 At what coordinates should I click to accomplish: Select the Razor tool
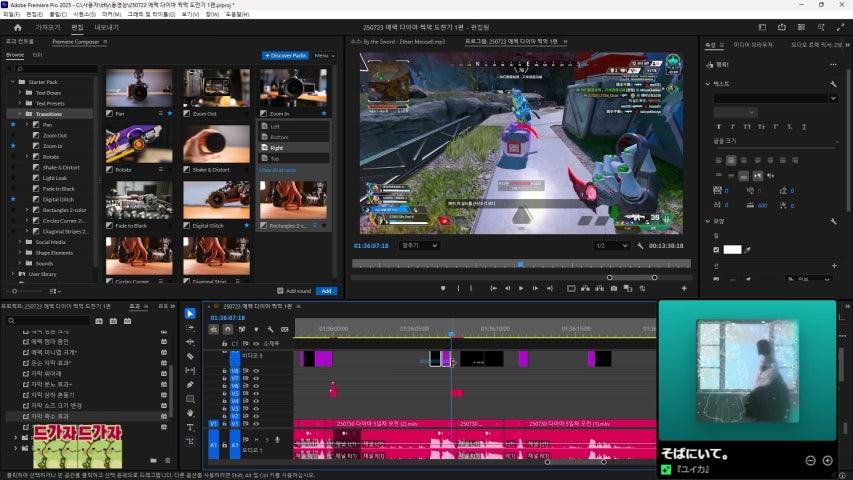[190, 356]
